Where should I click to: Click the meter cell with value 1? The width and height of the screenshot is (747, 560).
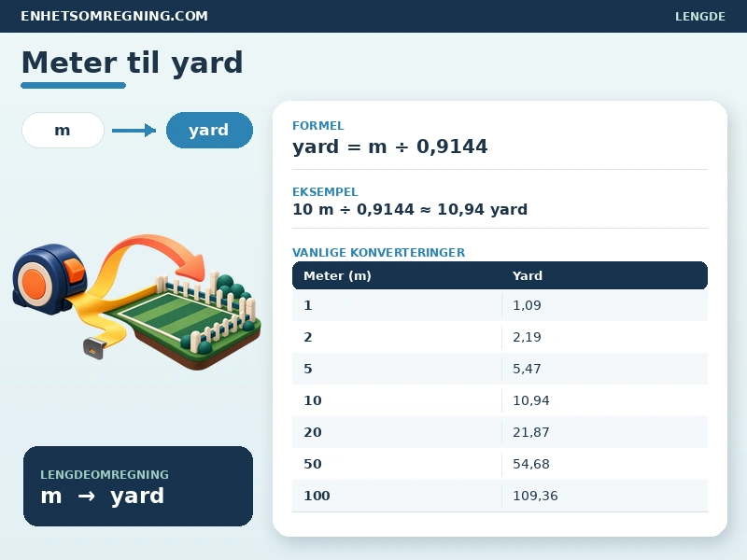click(397, 305)
